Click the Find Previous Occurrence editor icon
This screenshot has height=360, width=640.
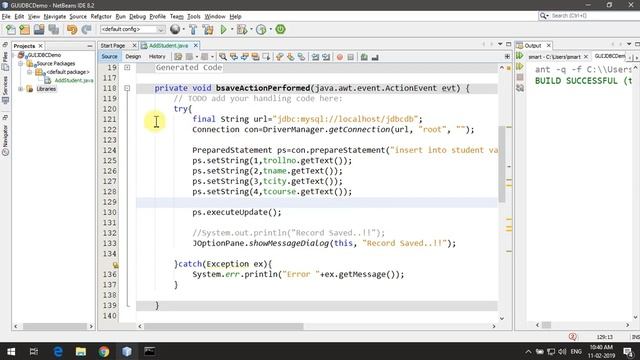coord(234,57)
